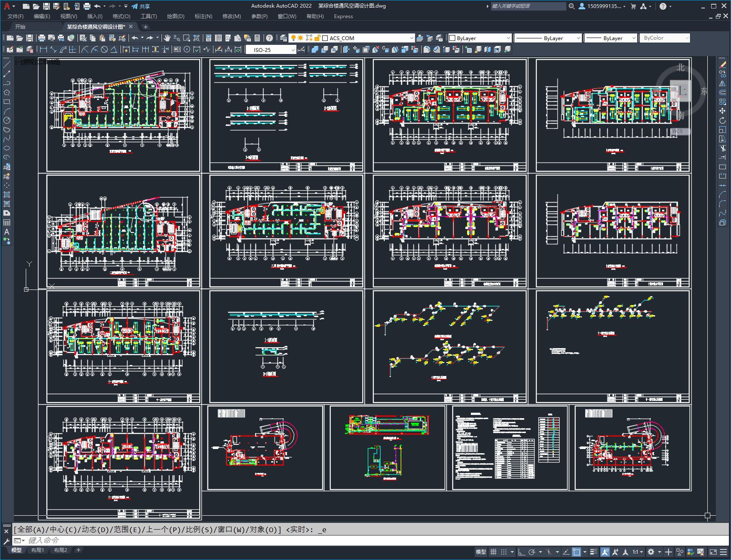731x560 pixels.
Task: Open the ISO-25 dimension style dropdown
Action: point(293,50)
